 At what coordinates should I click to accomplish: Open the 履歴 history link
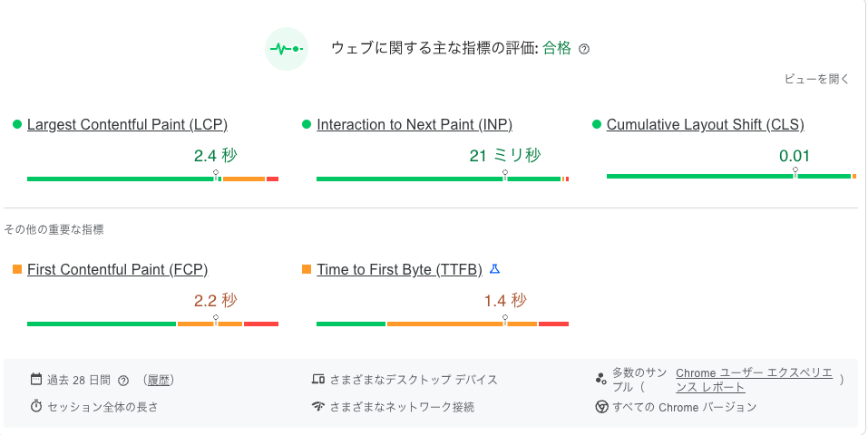pyautogui.click(x=160, y=380)
